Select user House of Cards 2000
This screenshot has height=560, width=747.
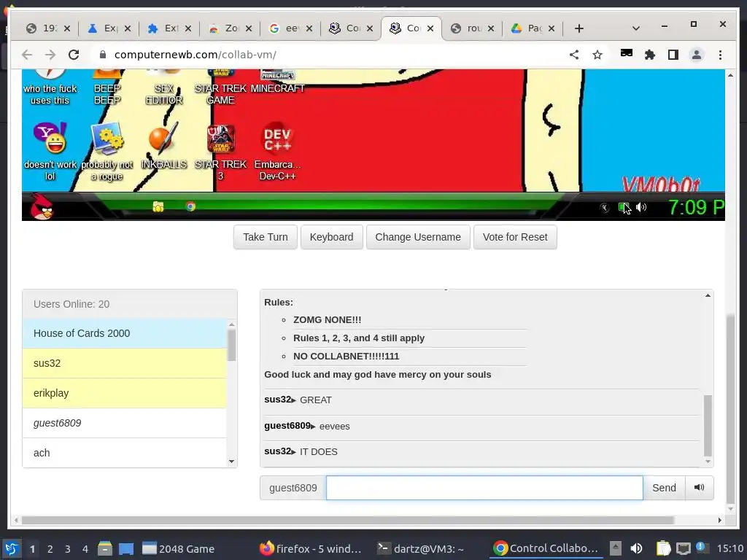pyautogui.click(x=124, y=333)
